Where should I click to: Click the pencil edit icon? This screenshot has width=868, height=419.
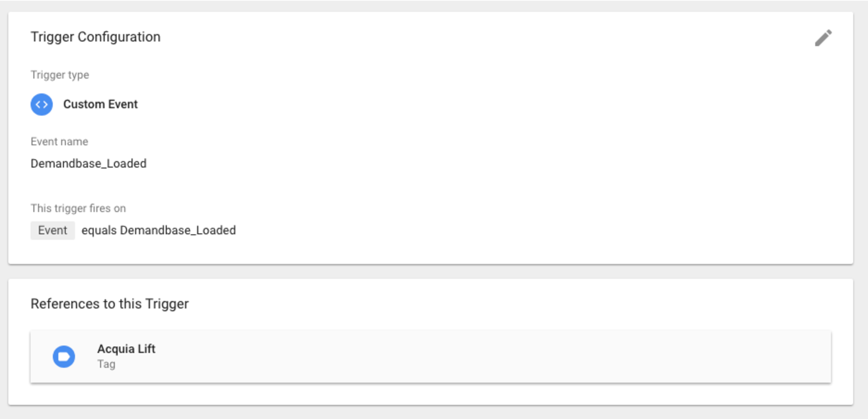[x=823, y=38]
